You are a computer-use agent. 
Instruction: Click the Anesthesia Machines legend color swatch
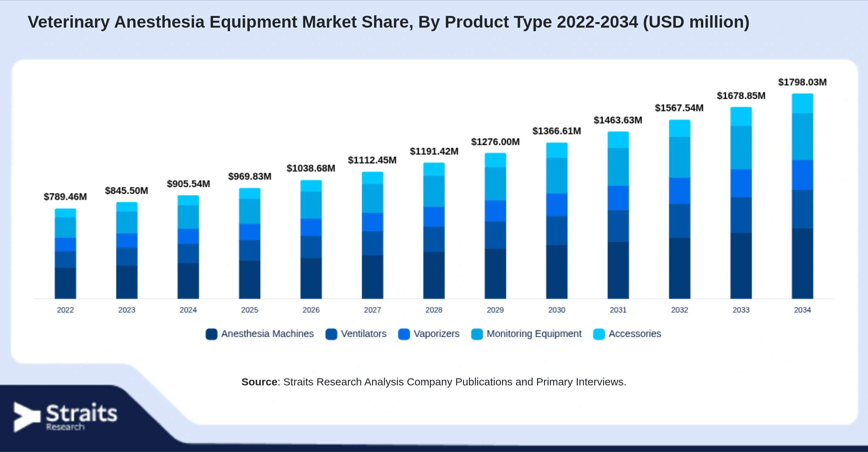pos(212,334)
